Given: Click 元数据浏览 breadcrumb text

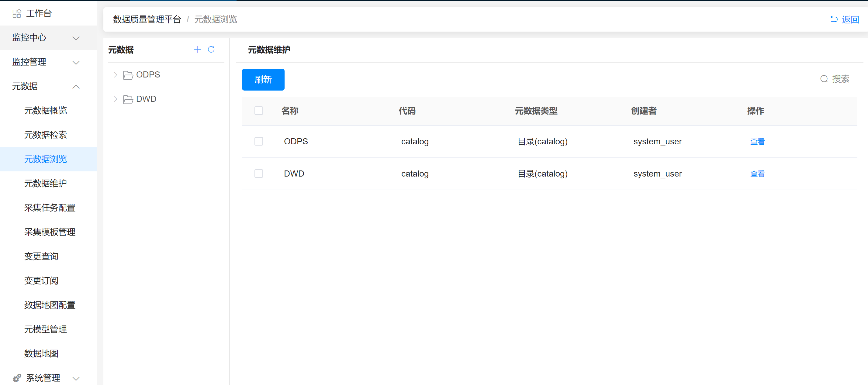Looking at the screenshot, I should point(216,19).
